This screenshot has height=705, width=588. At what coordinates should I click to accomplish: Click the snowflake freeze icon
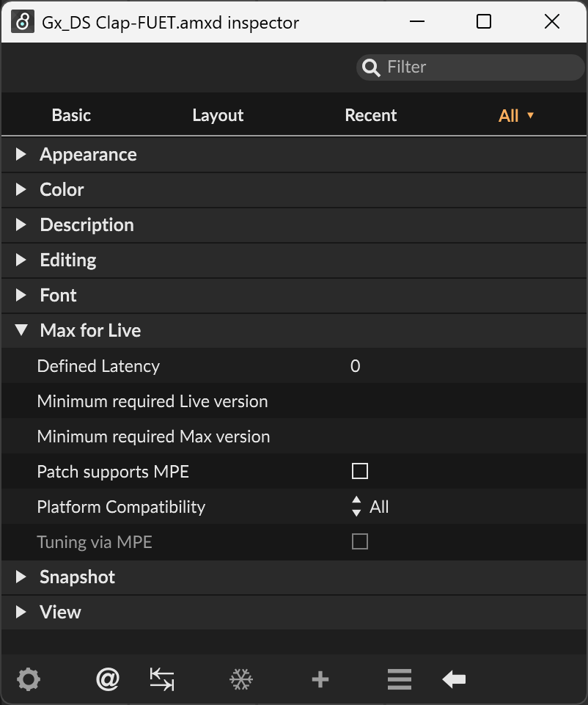pos(241,679)
